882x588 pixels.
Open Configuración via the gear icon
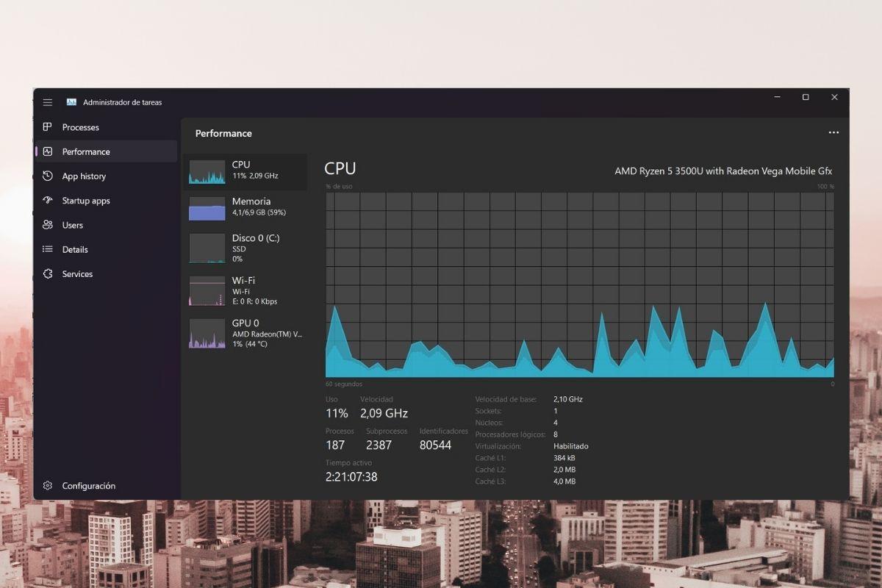(47, 486)
